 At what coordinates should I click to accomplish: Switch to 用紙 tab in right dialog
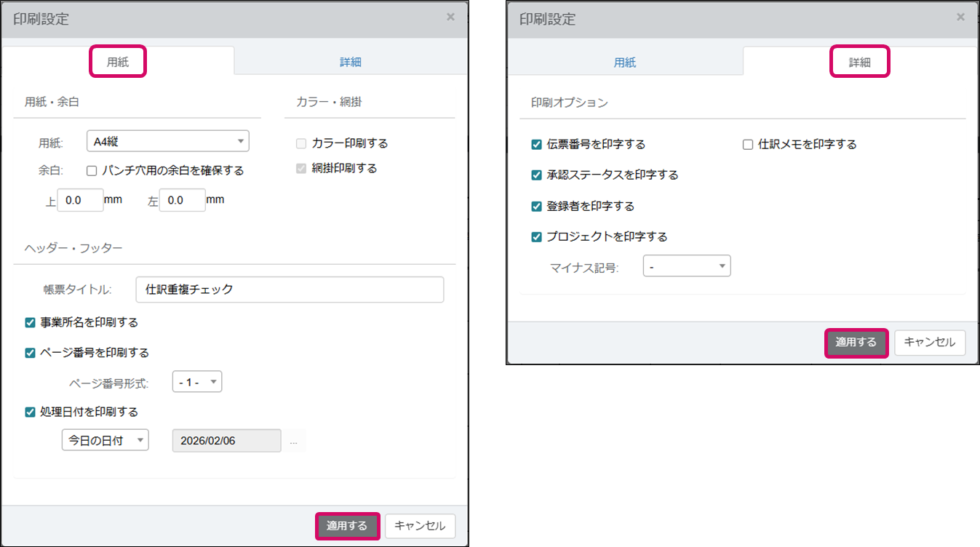pyautogui.click(x=625, y=62)
